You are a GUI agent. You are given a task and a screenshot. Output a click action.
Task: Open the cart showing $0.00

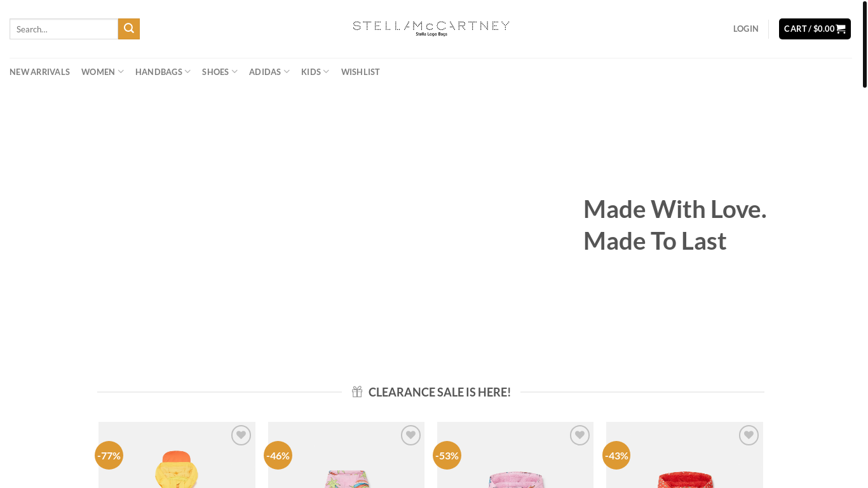pos(815,29)
